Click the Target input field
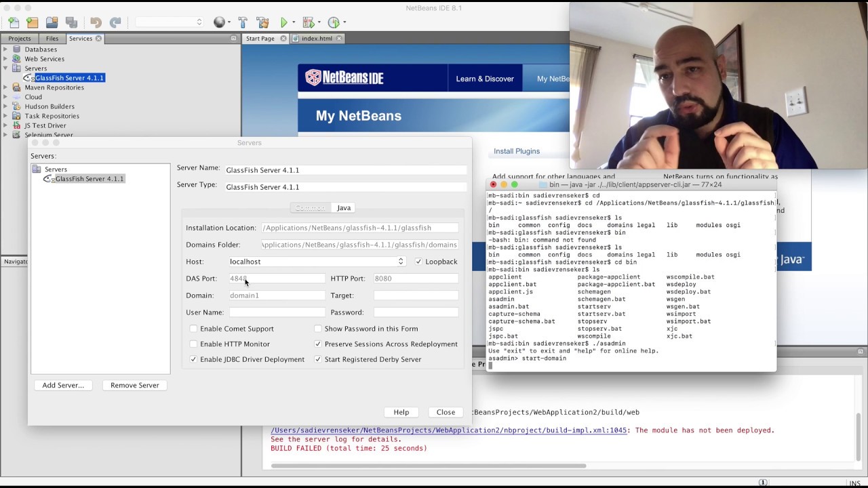This screenshot has width=868, height=488. pyautogui.click(x=416, y=296)
